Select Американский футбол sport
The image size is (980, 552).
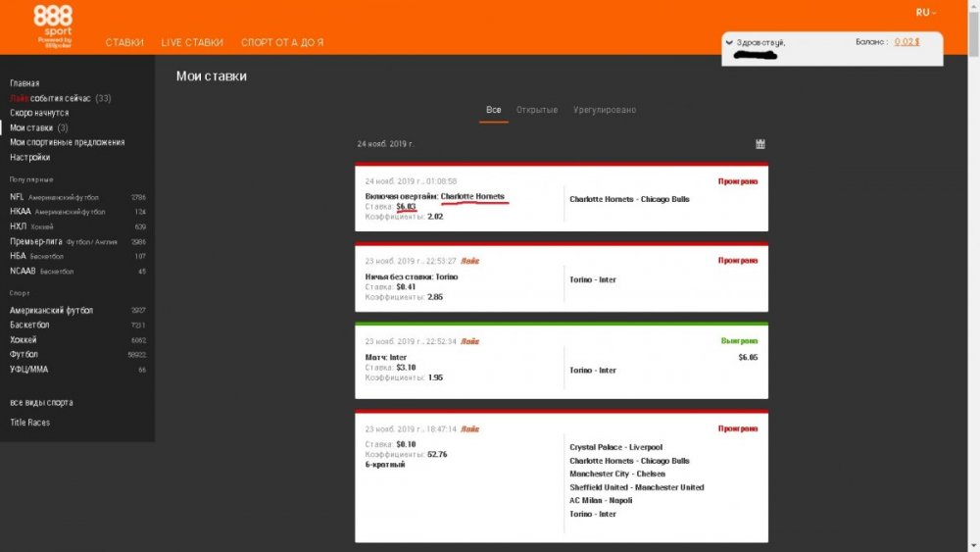[77, 310]
